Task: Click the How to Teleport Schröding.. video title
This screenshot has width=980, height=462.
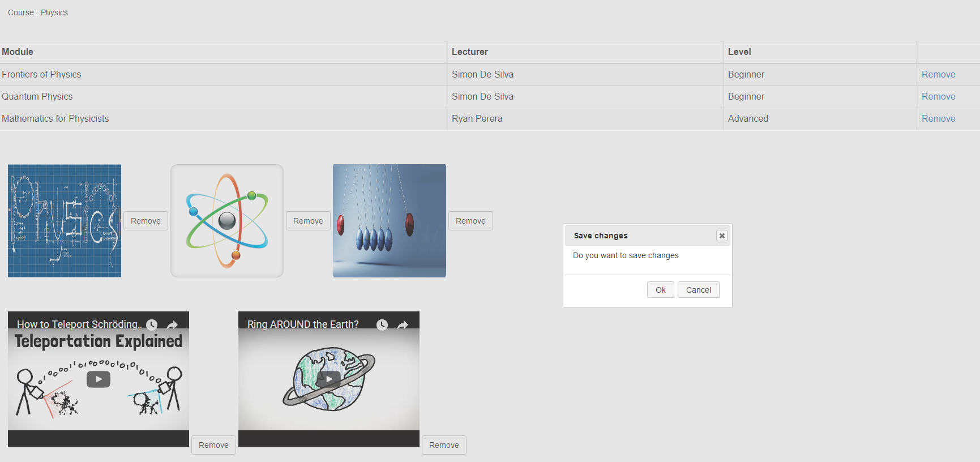Action: point(79,324)
